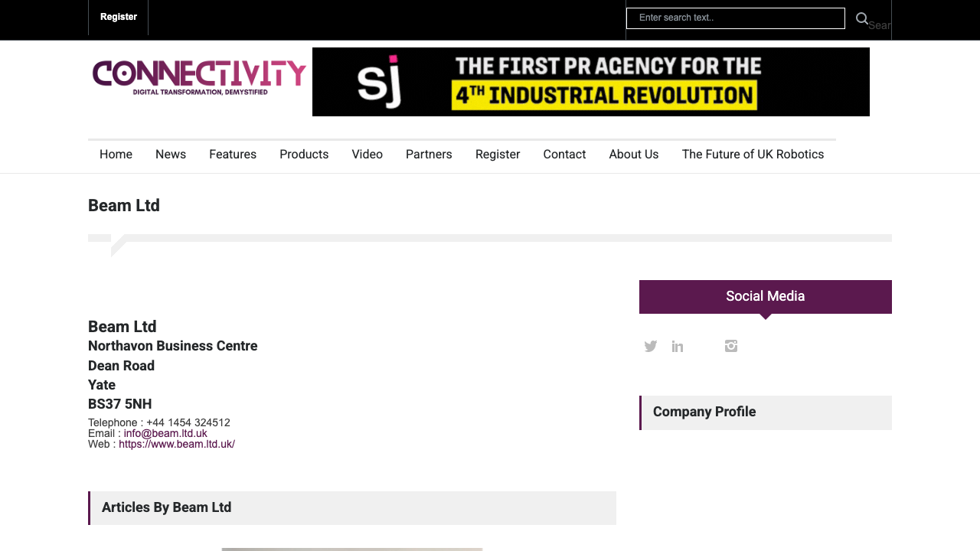Image resolution: width=980 pixels, height=551 pixels.
Task: Open the Features menu item
Action: (x=233, y=155)
